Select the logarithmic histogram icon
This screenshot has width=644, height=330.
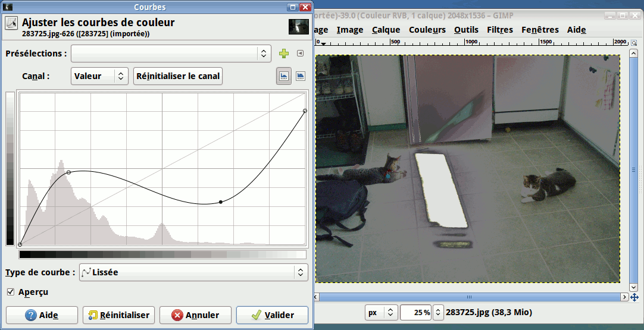tap(301, 76)
